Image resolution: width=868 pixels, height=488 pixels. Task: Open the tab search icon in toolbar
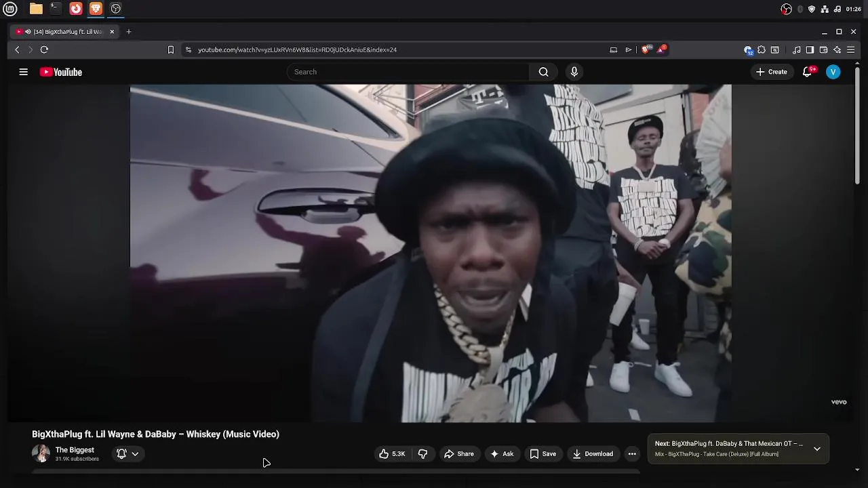point(775,49)
